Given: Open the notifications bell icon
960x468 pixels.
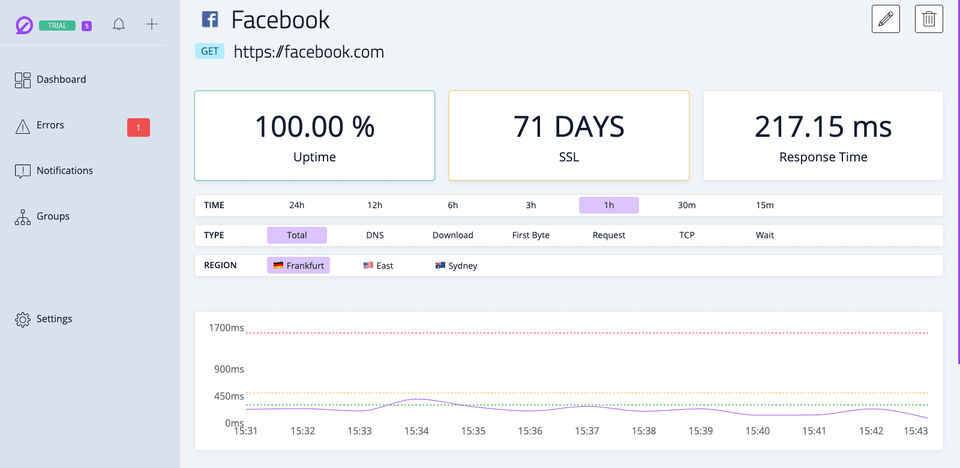Looking at the screenshot, I should tap(119, 25).
